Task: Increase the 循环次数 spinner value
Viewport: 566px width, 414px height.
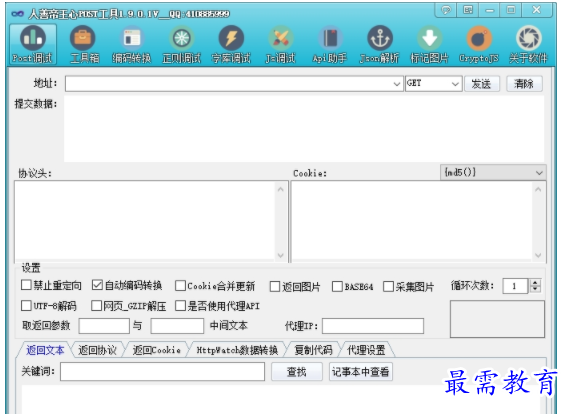Action: pos(535,282)
